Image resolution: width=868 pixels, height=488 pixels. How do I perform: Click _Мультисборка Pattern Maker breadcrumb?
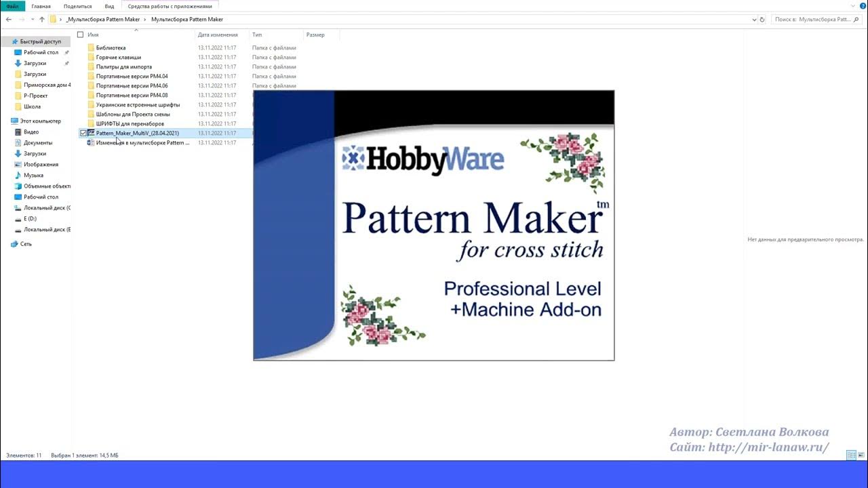pos(103,20)
